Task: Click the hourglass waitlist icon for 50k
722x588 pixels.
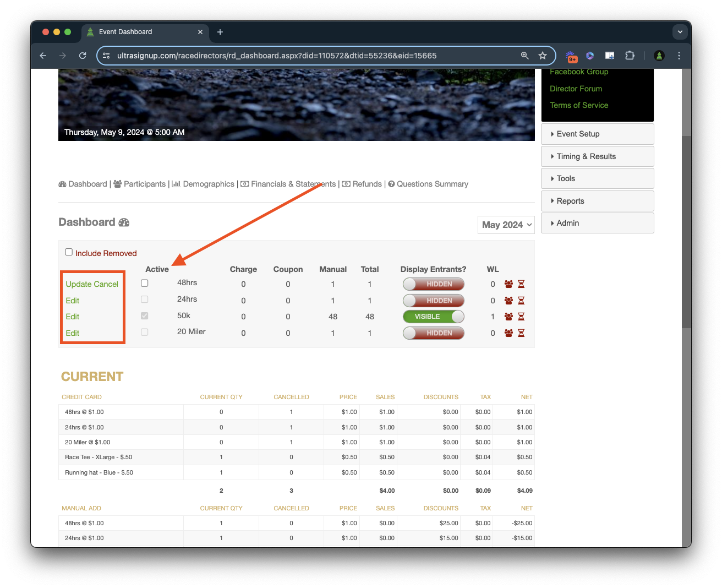Action: pyautogui.click(x=521, y=317)
